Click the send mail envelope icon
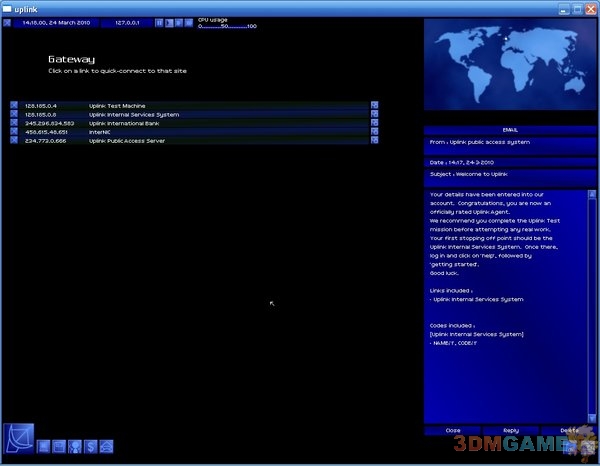 pos(106,446)
